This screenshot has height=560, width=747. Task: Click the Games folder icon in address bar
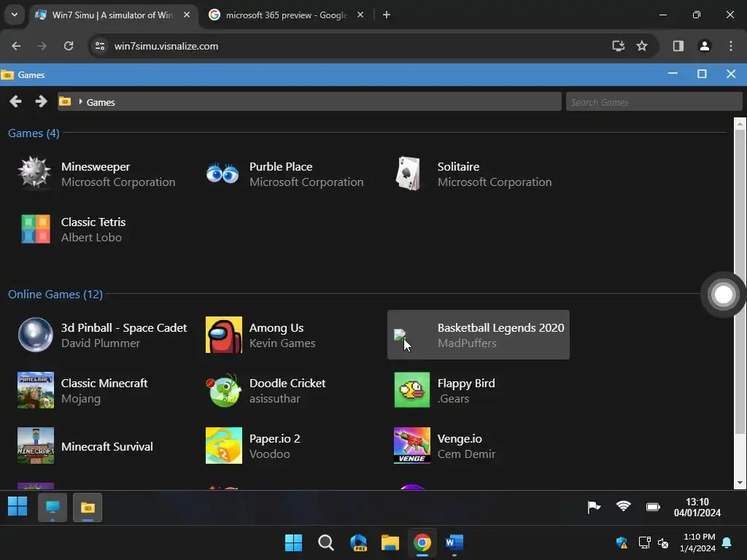tap(65, 101)
